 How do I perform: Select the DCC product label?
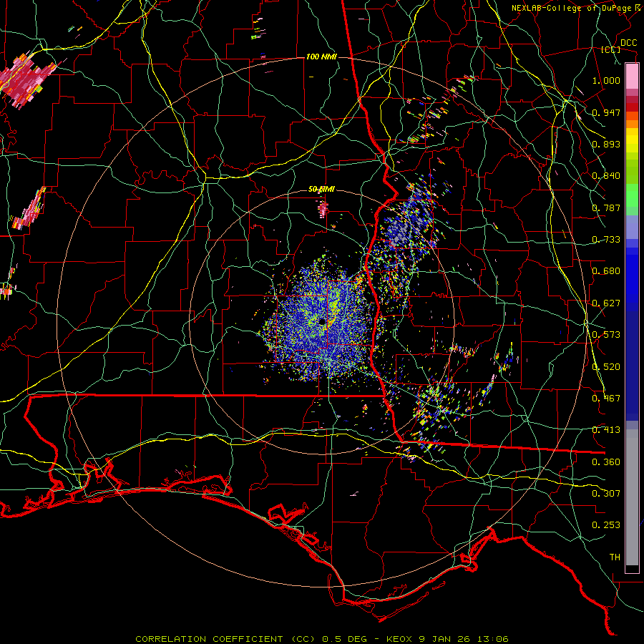[628, 43]
